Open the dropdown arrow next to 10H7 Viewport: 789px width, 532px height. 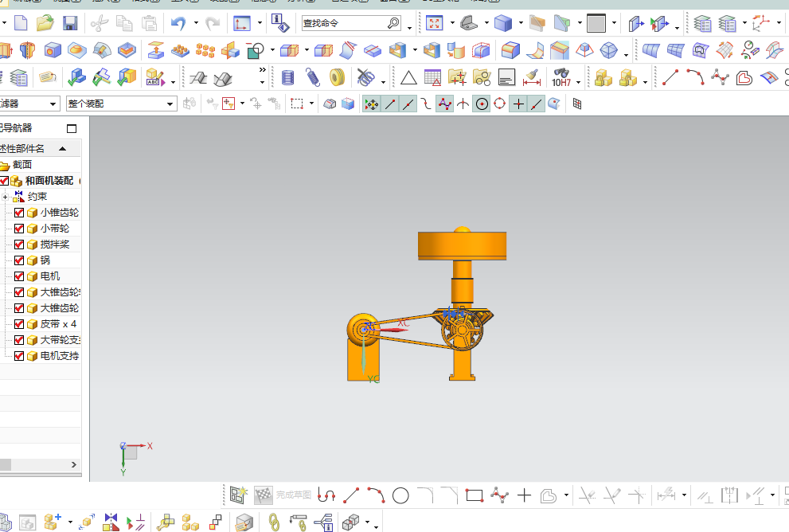[578, 82]
